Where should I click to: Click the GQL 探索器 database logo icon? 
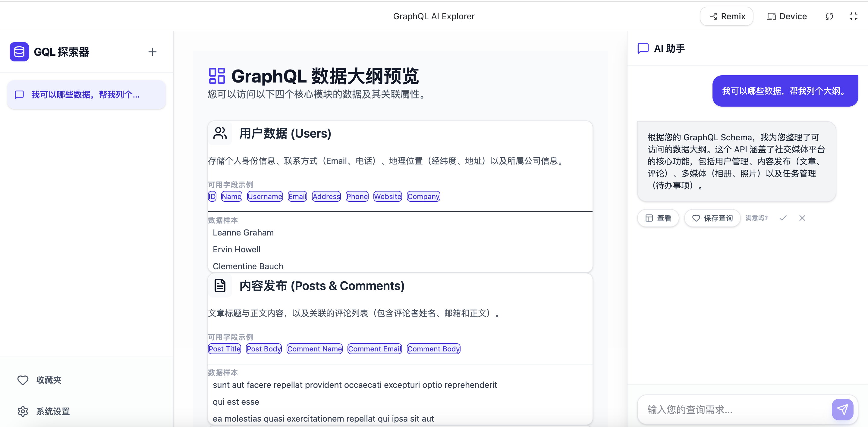click(19, 52)
